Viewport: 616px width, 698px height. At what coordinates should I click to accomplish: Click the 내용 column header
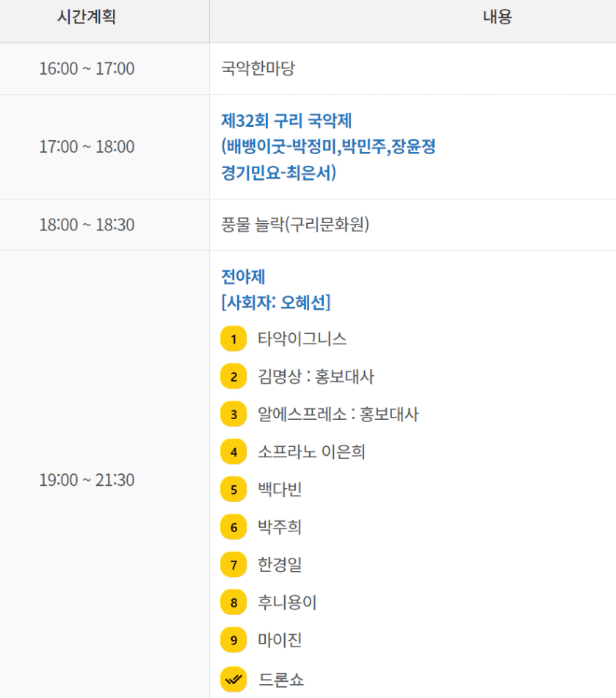(x=498, y=18)
